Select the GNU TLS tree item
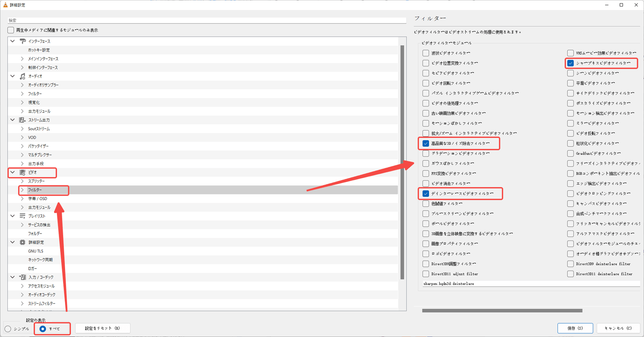 click(36, 251)
